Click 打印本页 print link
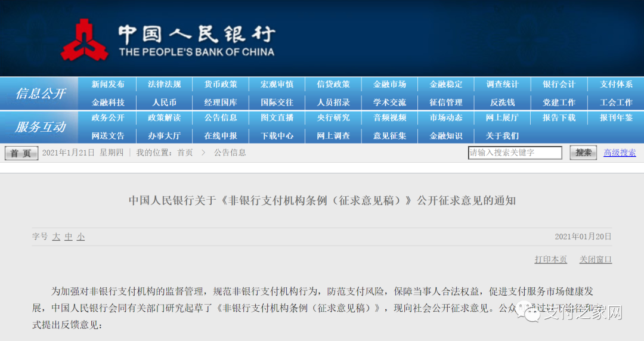The height and width of the screenshot is (341, 644). (551, 260)
